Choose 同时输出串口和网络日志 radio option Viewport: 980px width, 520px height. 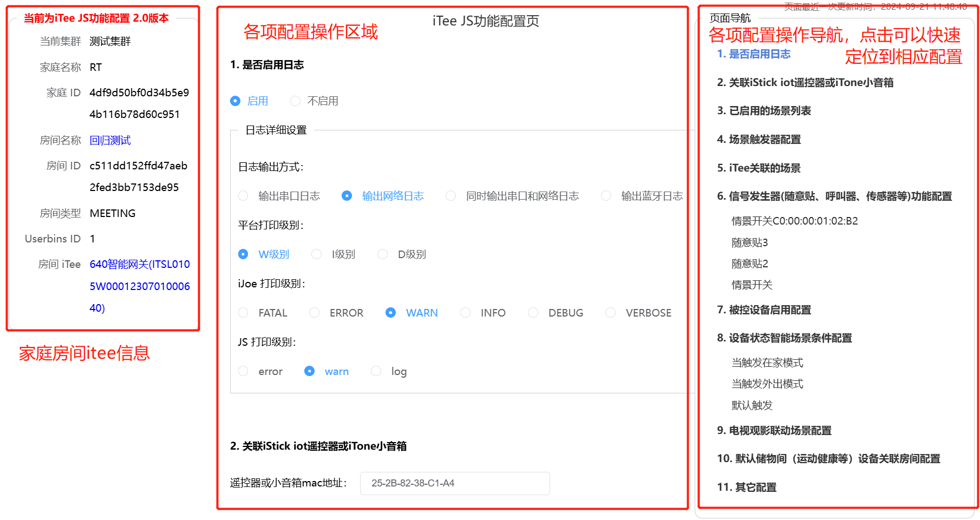point(451,196)
